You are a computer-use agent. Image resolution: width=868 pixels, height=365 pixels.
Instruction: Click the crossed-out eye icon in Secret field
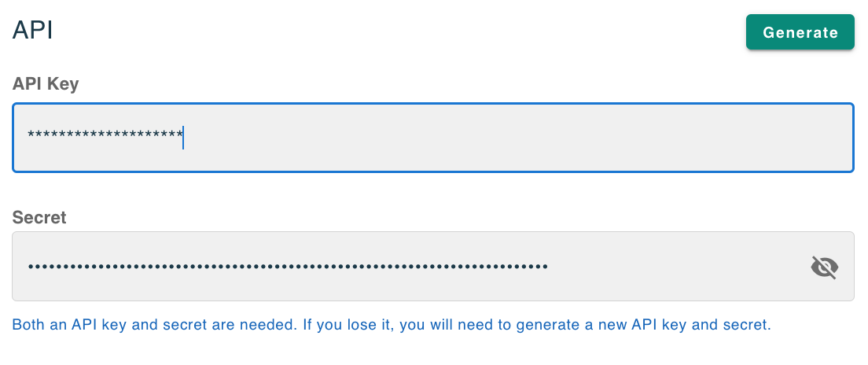[824, 267]
